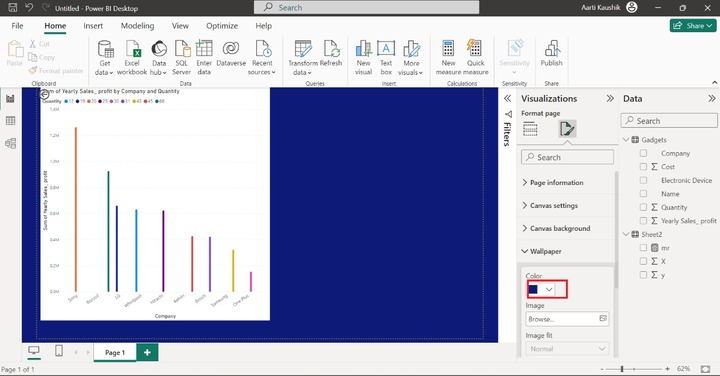Viewport: 720px width, 376px height.
Task: Save the report with the floppy disk icon
Action: (13, 7)
